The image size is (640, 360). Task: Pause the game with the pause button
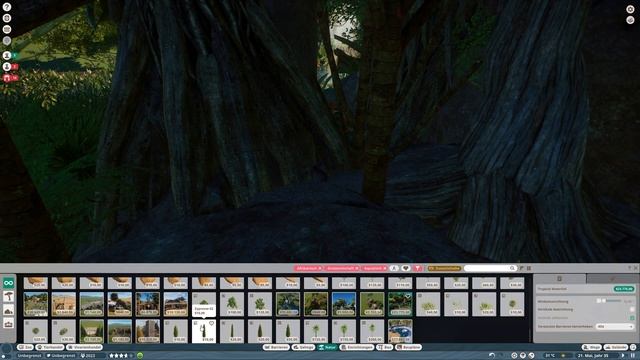[633, 356]
